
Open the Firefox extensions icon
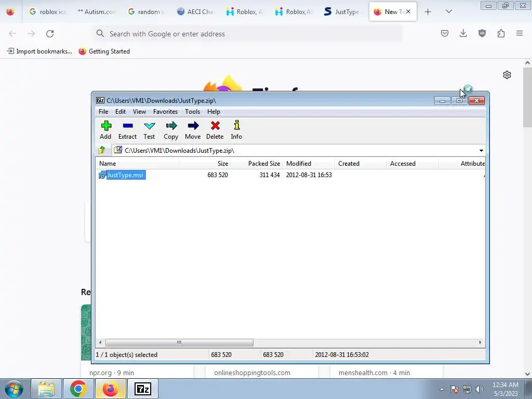[x=501, y=33]
